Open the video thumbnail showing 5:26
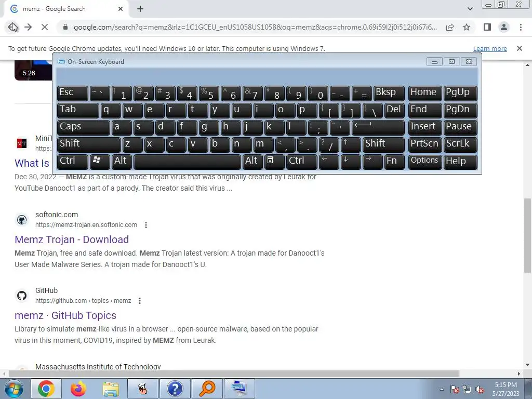532x399 pixels. [33, 70]
